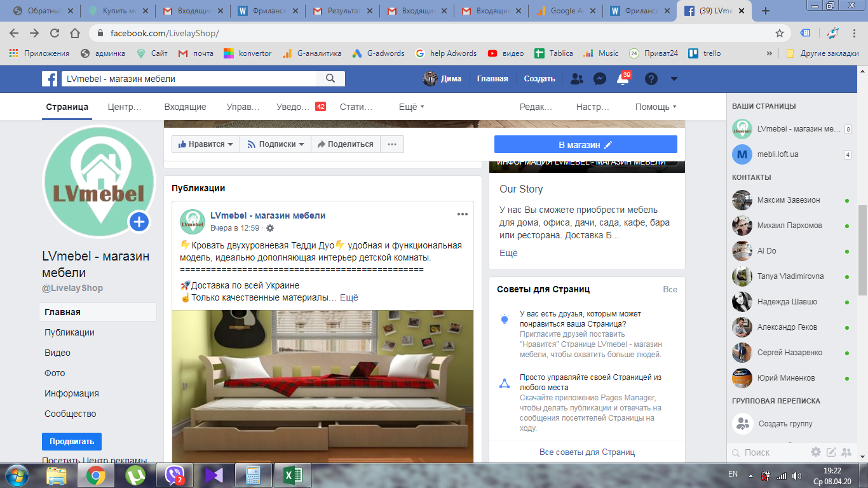Expand the Ещё tab dropdown
868x488 pixels.
pyautogui.click(x=411, y=107)
